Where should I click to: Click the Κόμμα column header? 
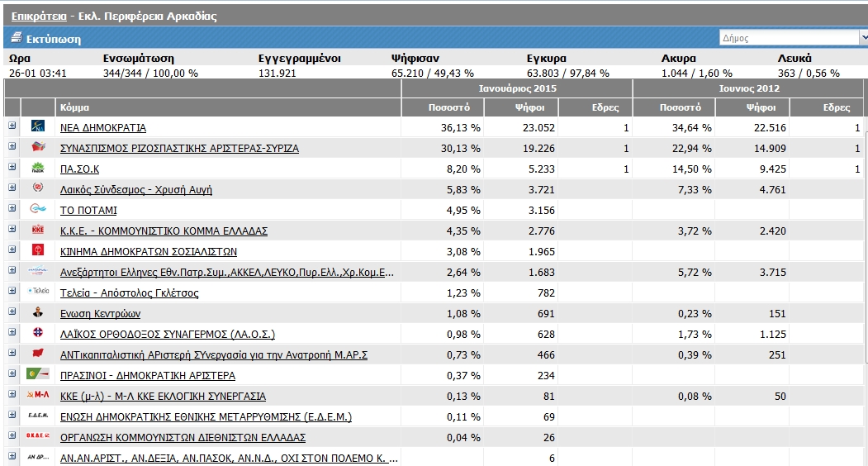pos(74,107)
